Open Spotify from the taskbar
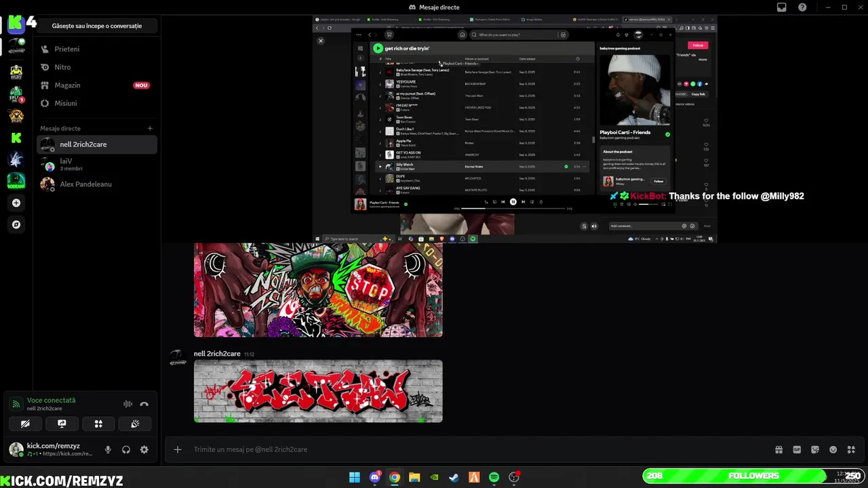This screenshot has width=868, height=488. coord(494,477)
